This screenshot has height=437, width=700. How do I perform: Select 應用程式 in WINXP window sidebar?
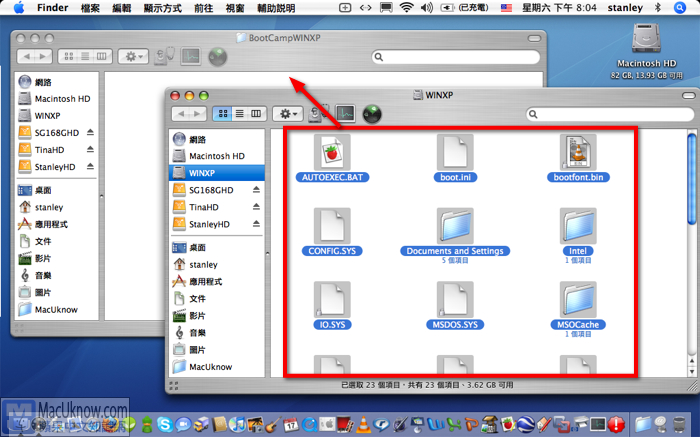click(x=217, y=282)
